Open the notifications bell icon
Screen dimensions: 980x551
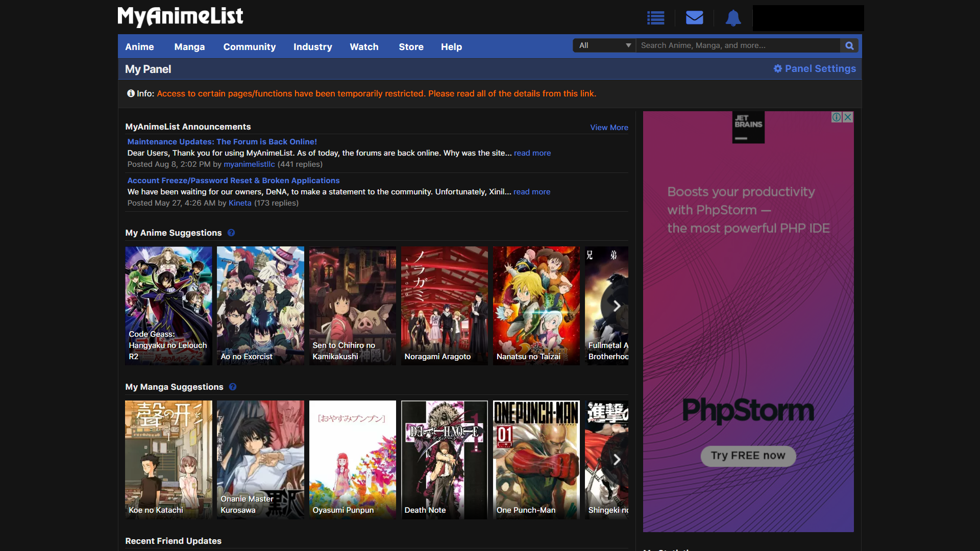point(733,18)
